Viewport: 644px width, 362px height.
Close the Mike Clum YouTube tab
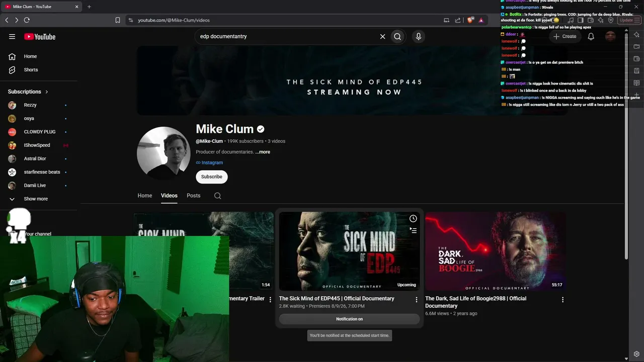coord(77,7)
